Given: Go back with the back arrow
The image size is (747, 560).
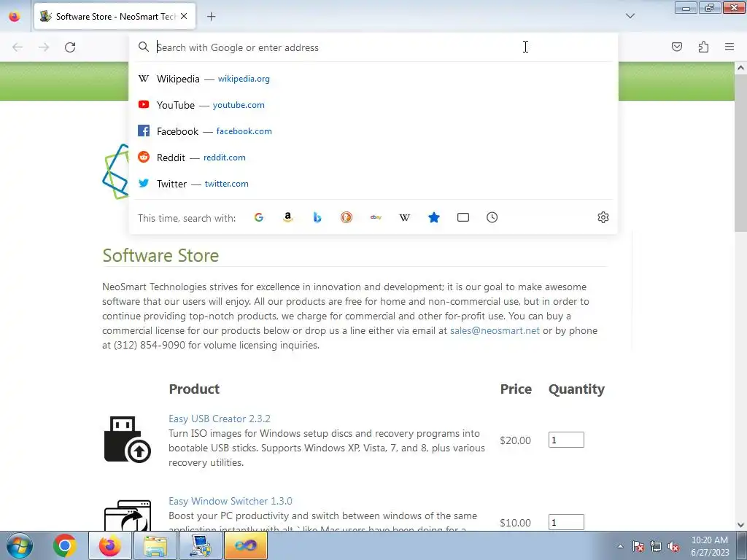Looking at the screenshot, I should [x=18, y=47].
